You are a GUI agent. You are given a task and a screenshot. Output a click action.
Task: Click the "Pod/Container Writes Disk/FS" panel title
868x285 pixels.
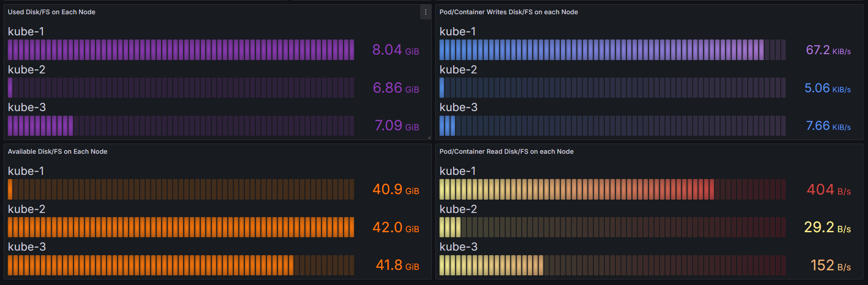508,12
